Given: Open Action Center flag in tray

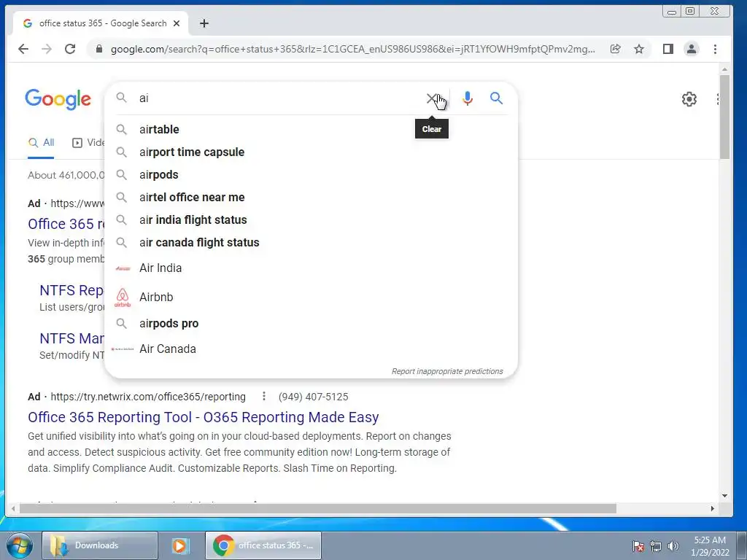Looking at the screenshot, I should point(638,546).
